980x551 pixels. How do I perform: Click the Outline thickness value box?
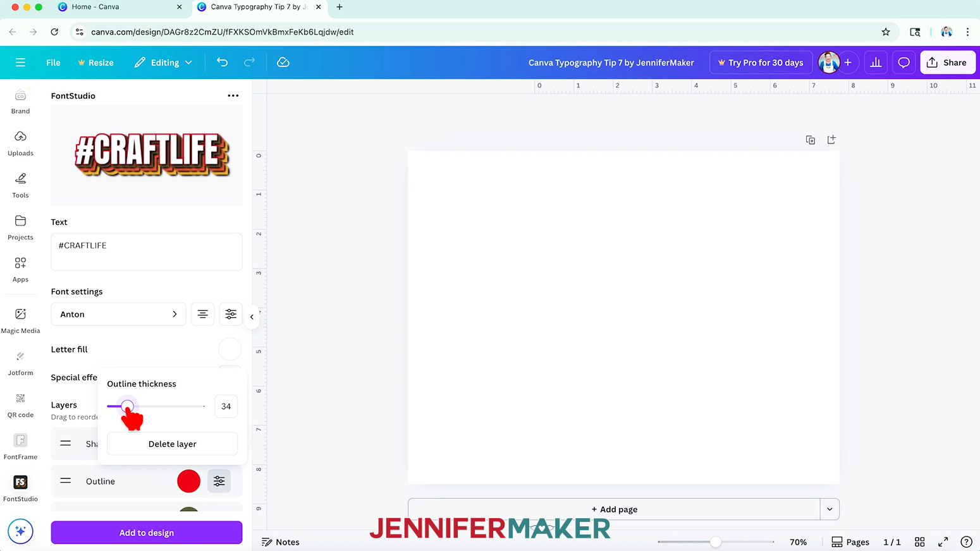(226, 406)
